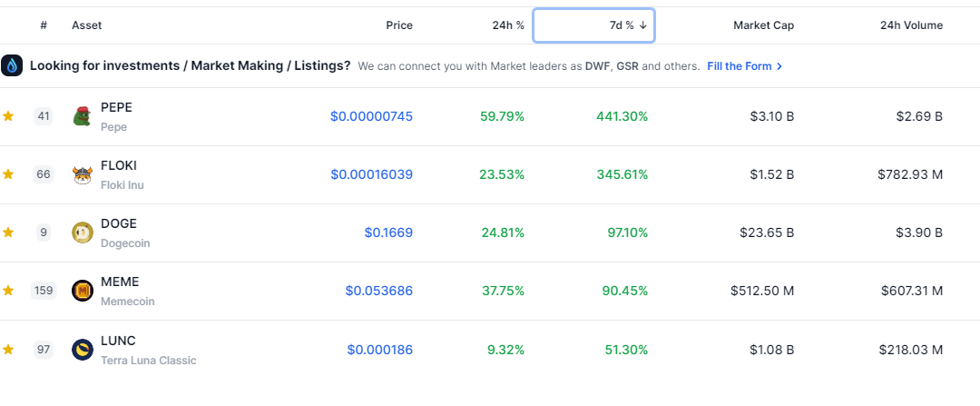Click LUNC price $0.000186
This screenshot has height=406, width=980.
[380, 350]
